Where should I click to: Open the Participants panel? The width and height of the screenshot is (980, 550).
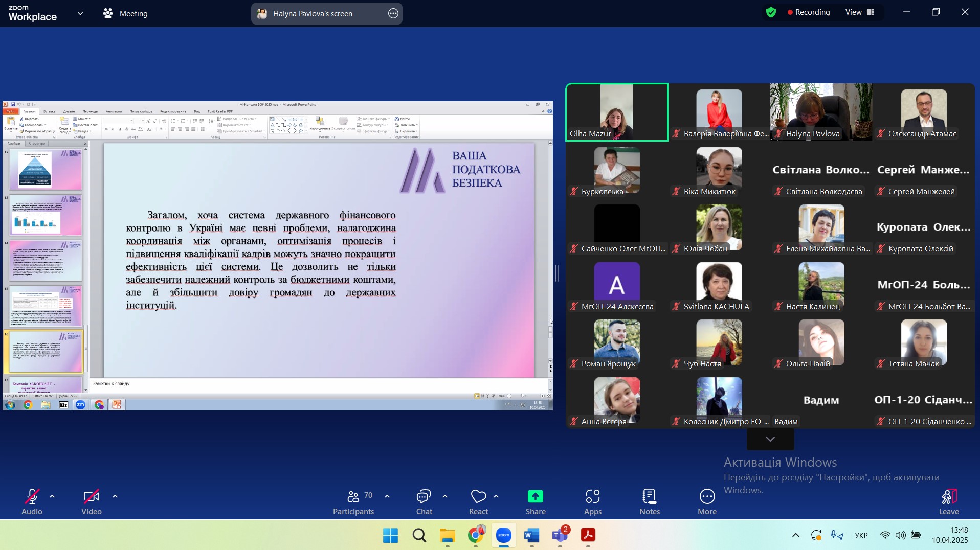coord(353,502)
